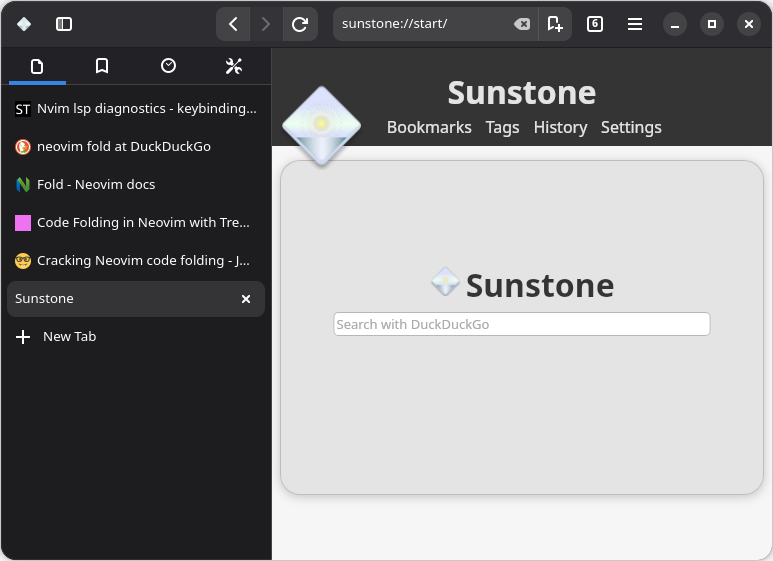Open the tools sidebar panel

pos(234,66)
